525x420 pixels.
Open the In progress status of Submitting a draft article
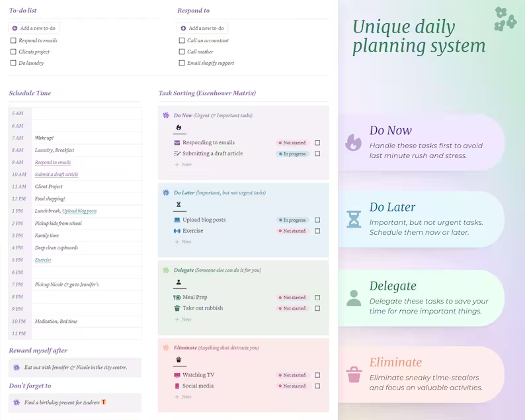click(x=292, y=153)
